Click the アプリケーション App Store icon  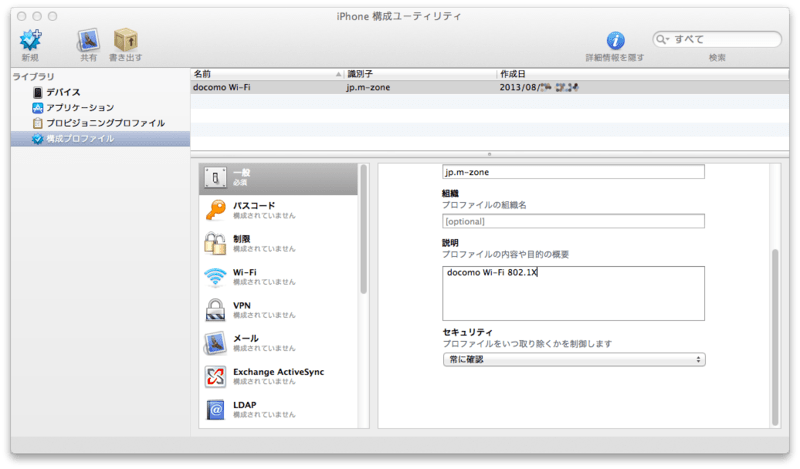pyautogui.click(x=37, y=108)
